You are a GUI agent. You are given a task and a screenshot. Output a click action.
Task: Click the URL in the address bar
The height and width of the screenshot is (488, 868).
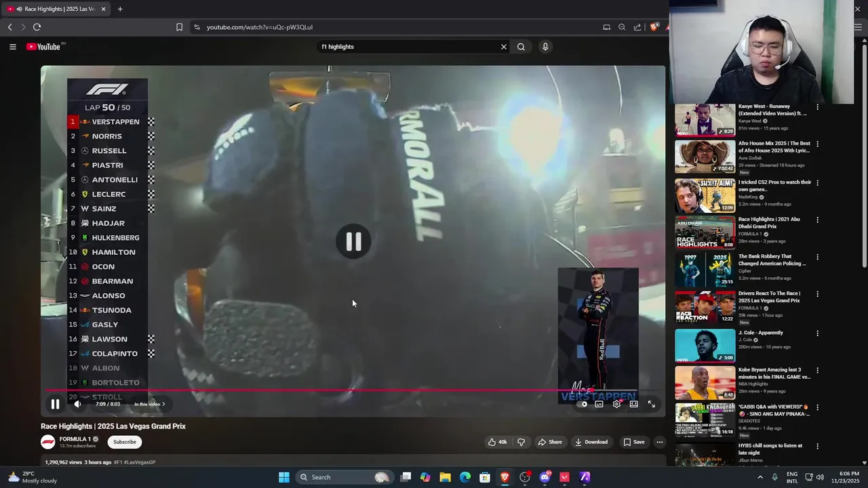(260, 27)
